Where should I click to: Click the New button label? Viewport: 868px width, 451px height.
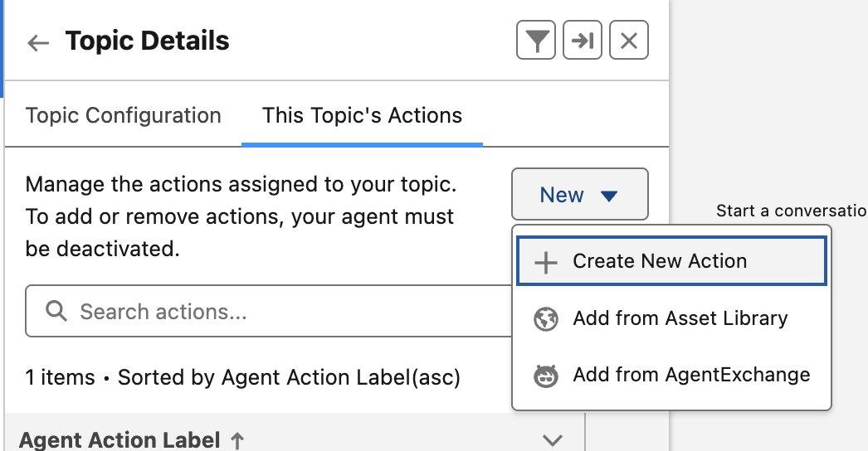tap(562, 195)
